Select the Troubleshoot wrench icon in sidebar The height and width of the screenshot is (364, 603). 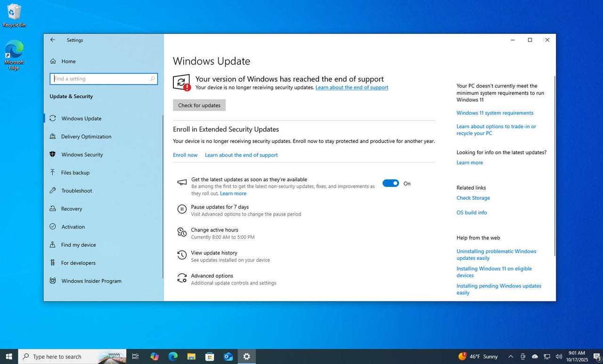coord(53,191)
